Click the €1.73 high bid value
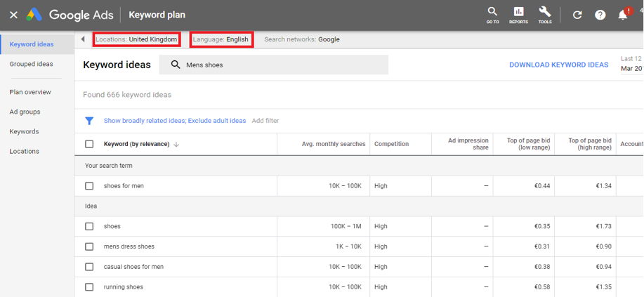The height and width of the screenshot is (297, 644). pyautogui.click(x=604, y=226)
